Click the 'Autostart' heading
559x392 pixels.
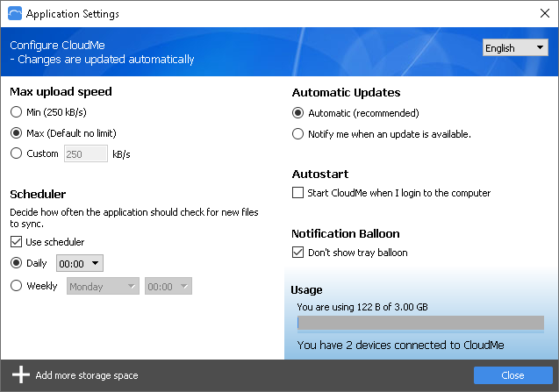(320, 174)
